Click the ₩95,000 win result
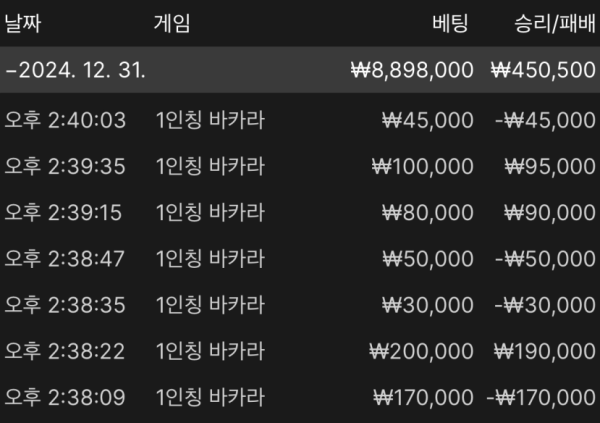The width and height of the screenshot is (600, 423). 550,167
